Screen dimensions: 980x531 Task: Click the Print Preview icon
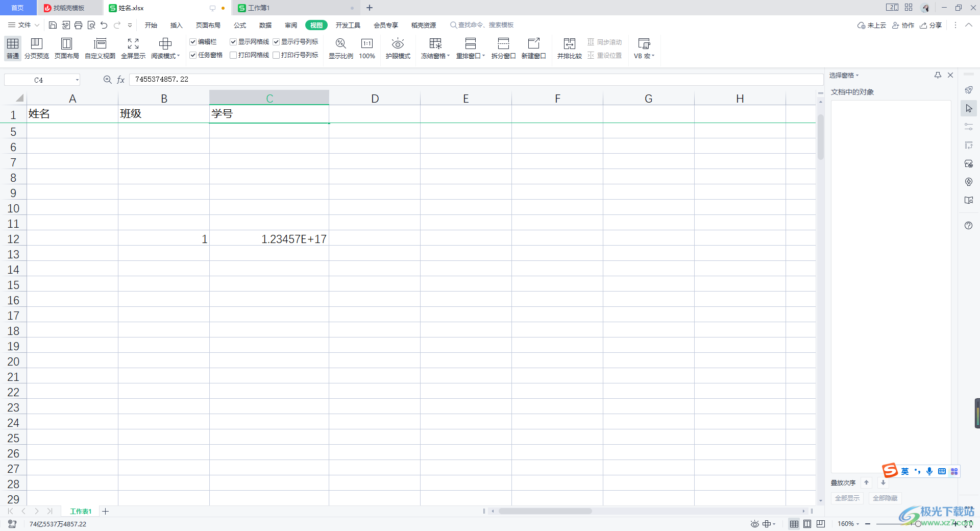(91, 25)
